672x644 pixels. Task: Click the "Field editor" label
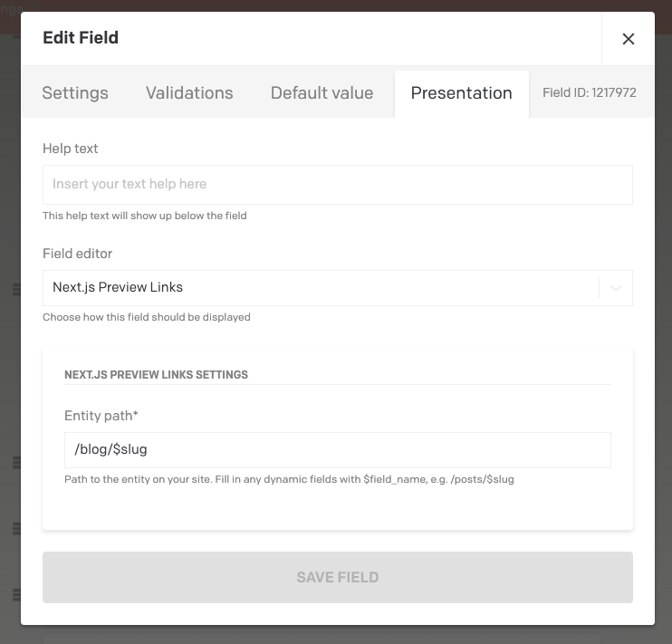point(78,254)
